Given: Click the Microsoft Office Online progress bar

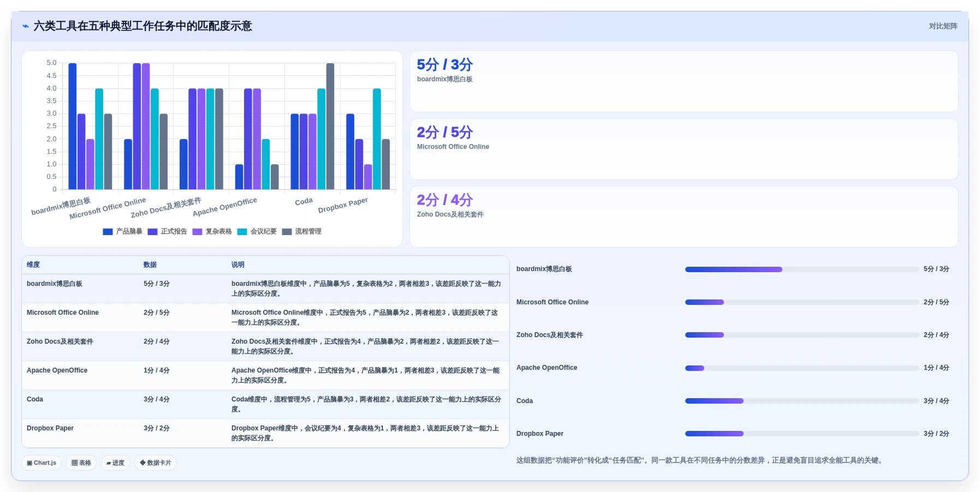Looking at the screenshot, I should (x=802, y=302).
